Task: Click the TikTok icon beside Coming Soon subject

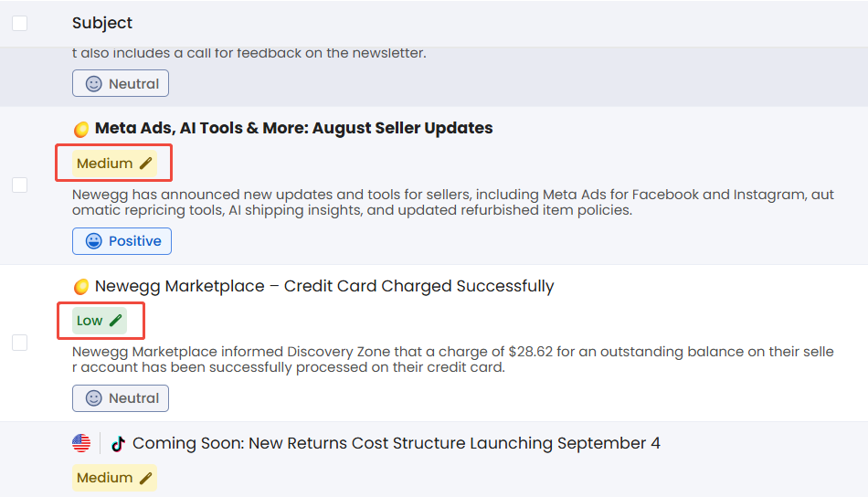Action: [118, 444]
